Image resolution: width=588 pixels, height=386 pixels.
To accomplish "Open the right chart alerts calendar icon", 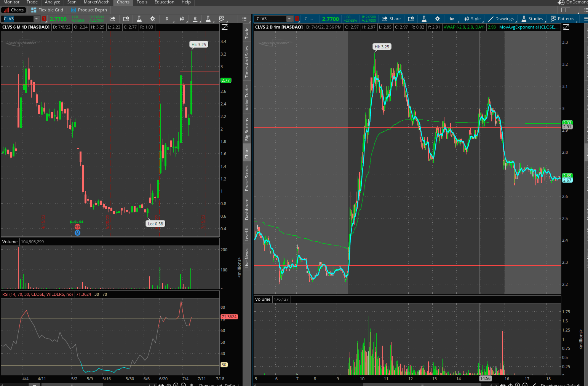I will click(411, 19).
